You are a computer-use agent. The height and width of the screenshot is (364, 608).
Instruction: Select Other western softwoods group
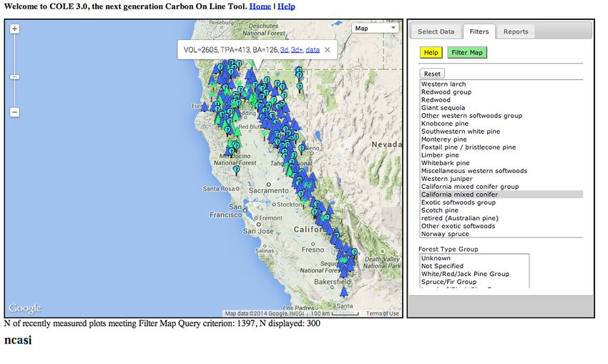[x=501, y=116]
